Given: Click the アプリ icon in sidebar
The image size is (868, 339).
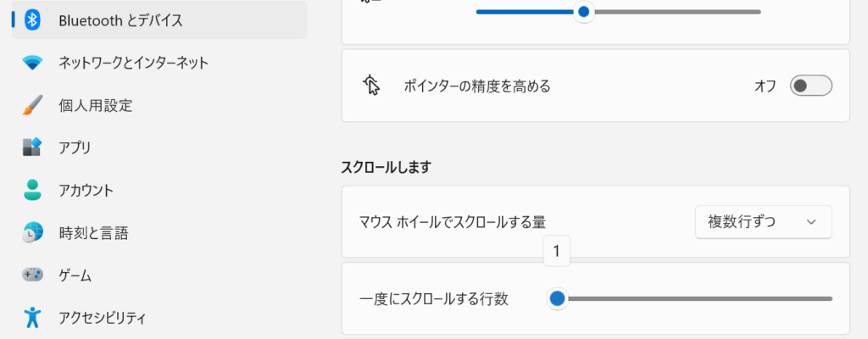Looking at the screenshot, I should [x=32, y=147].
